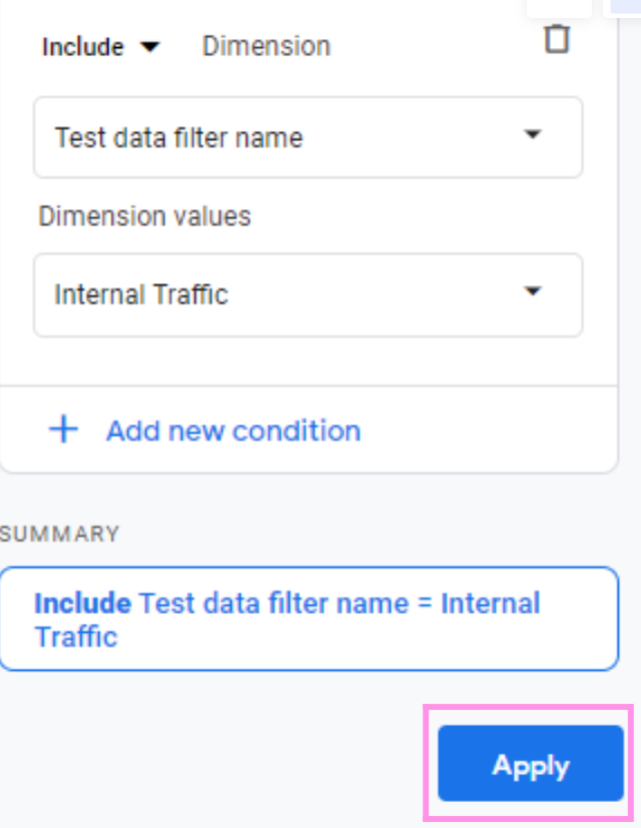Click the arrow in Test data filter name field
Viewport: 641px width, 828px height.
coord(533,135)
